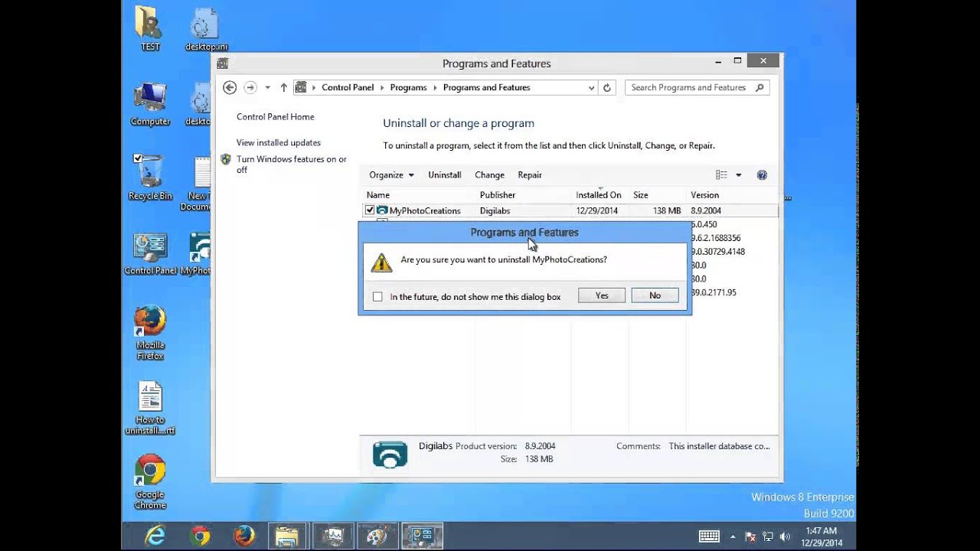
Task: Open the Help question mark icon
Action: [762, 175]
